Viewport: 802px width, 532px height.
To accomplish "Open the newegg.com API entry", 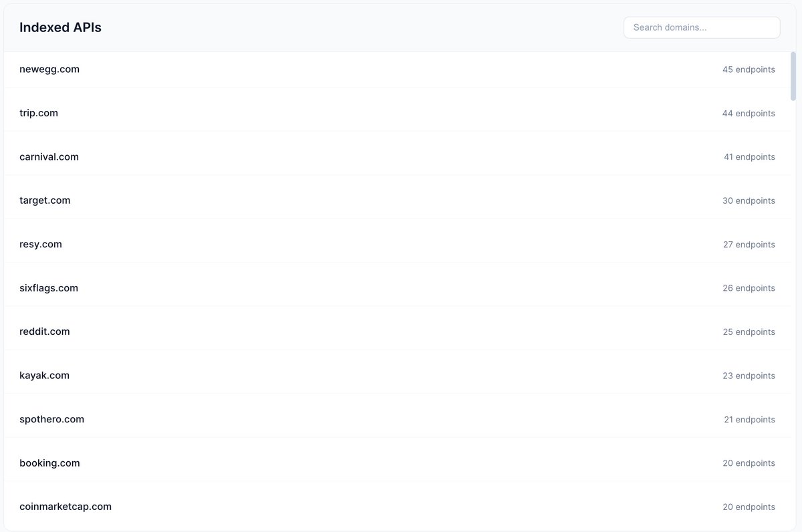I will pos(397,70).
